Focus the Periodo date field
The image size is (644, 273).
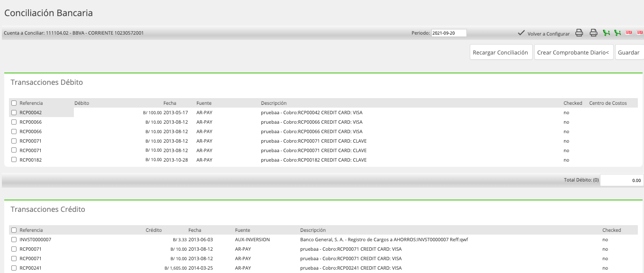tap(449, 33)
